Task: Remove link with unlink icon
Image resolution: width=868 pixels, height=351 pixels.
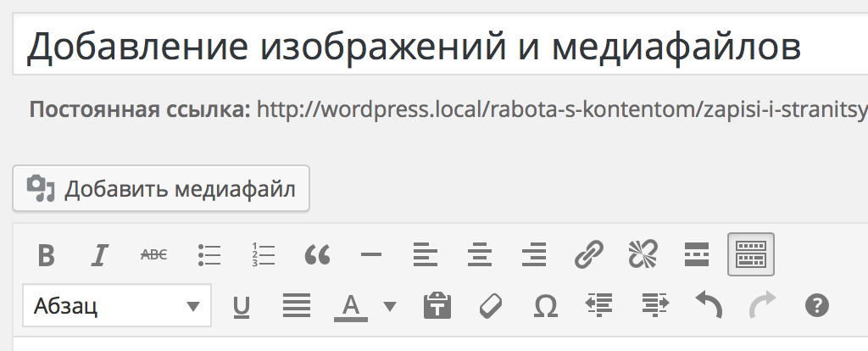Action: coord(643,254)
